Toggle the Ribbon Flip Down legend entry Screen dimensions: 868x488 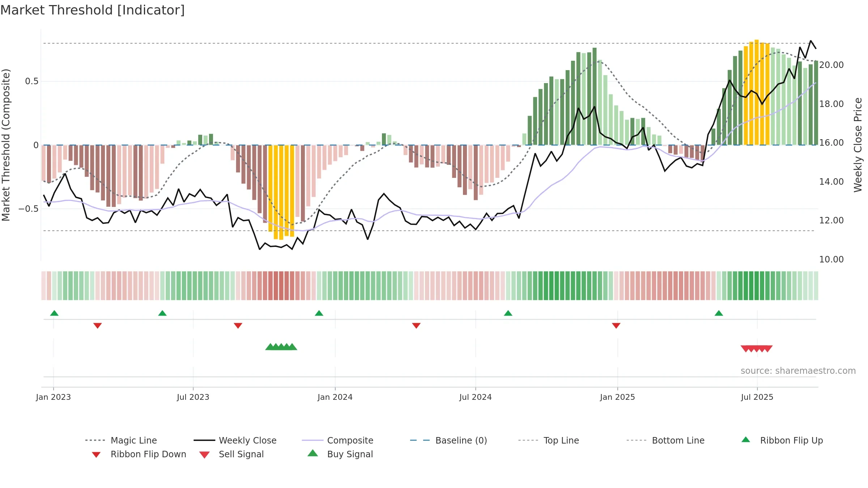(139, 454)
